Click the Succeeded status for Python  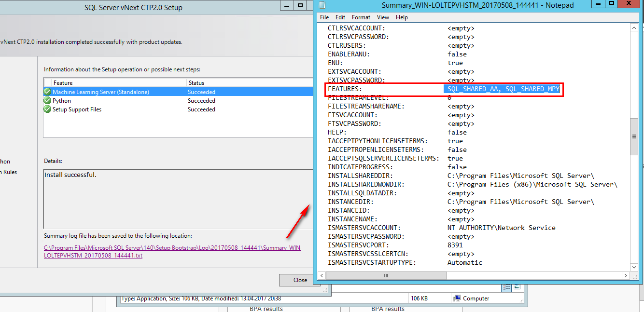[x=201, y=101]
